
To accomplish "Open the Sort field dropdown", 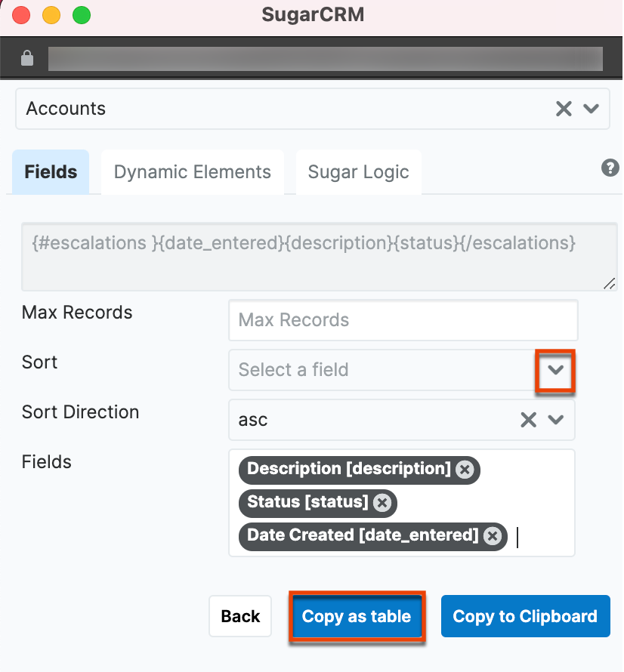I will click(x=555, y=371).
